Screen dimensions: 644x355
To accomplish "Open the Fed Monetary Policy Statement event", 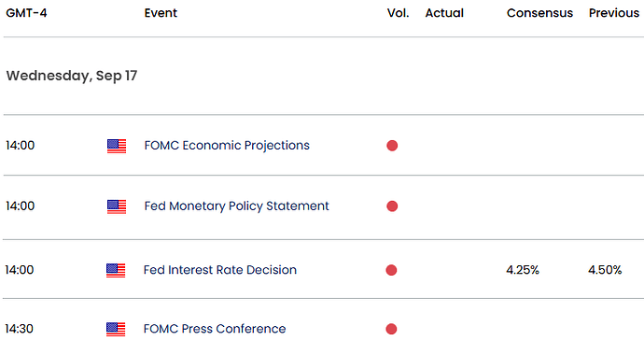I will (x=236, y=206).
